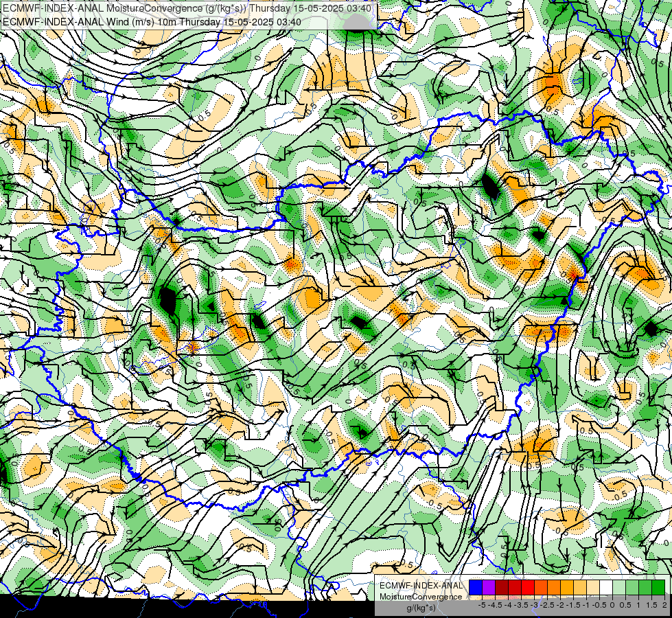Click the legend tick value -2.5

click(x=548, y=605)
